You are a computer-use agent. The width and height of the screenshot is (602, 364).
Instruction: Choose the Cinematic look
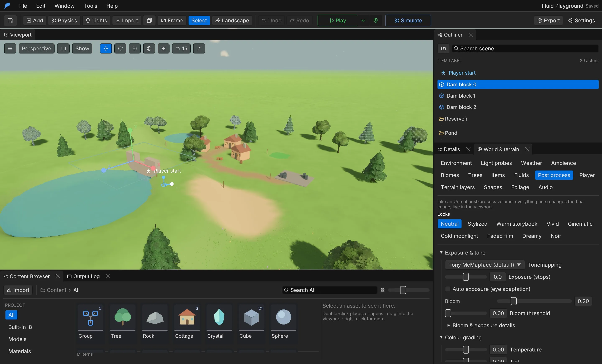[580, 224]
